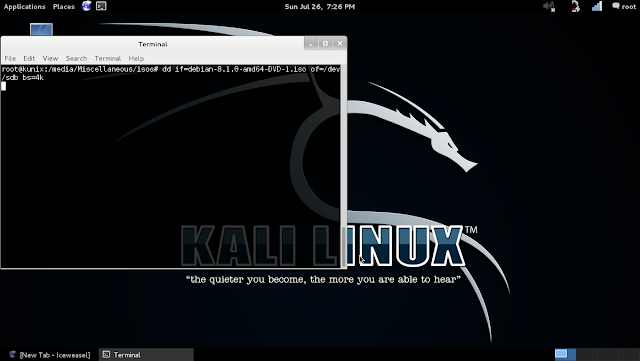640x361 pixels.
Task: Click the Terminal taskbar button
Action: (x=146, y=355)
